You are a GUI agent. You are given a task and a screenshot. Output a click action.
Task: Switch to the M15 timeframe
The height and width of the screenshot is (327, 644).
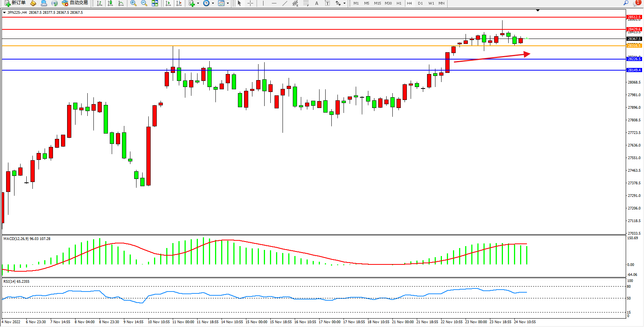(377, 3)
